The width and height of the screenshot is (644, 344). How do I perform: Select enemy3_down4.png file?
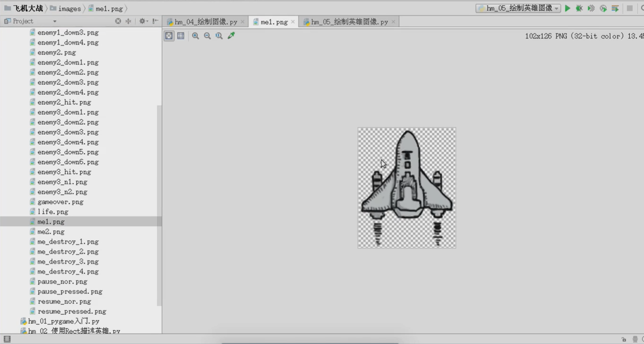click(68, 142)
